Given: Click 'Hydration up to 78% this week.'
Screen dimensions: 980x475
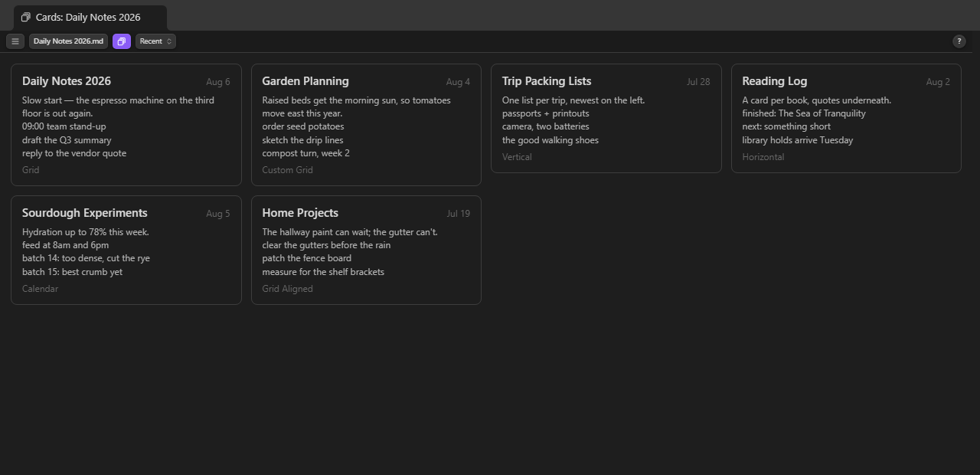Looking at the screenshot, I should (x=86, y=232).
